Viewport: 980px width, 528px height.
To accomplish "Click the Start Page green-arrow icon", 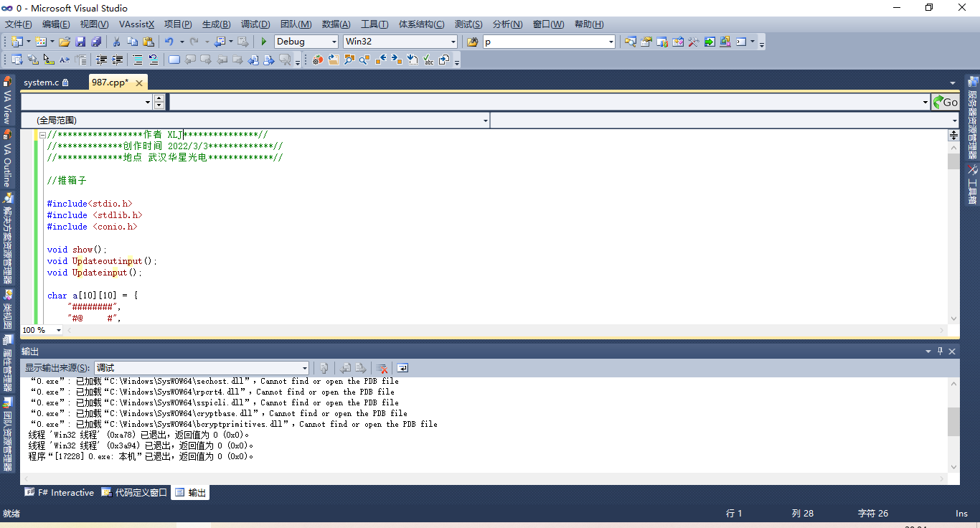I will 710,42.
